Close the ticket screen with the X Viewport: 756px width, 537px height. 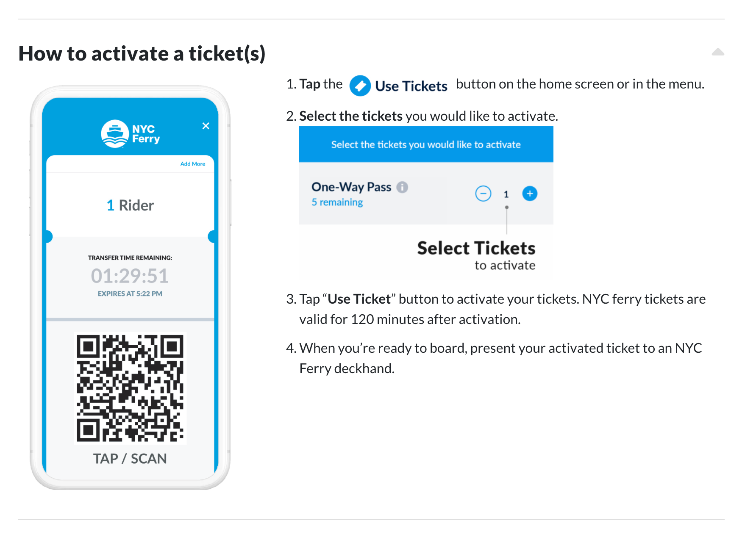(206, 126)
